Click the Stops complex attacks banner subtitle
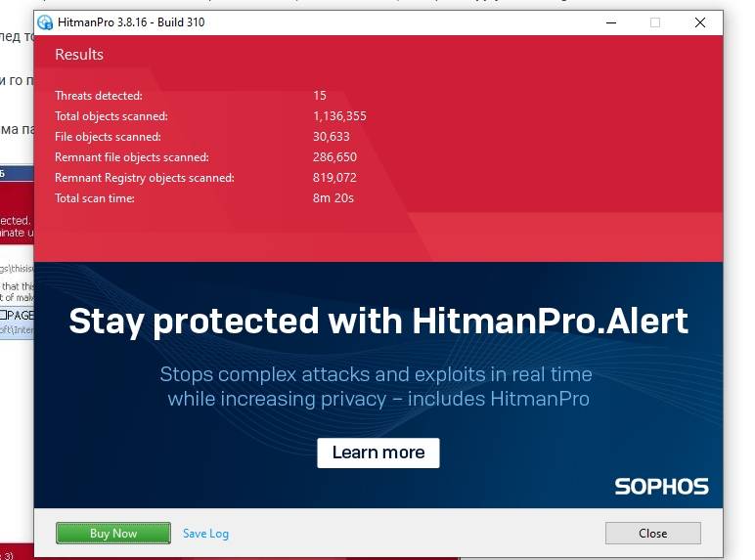 tap(377, 386)
